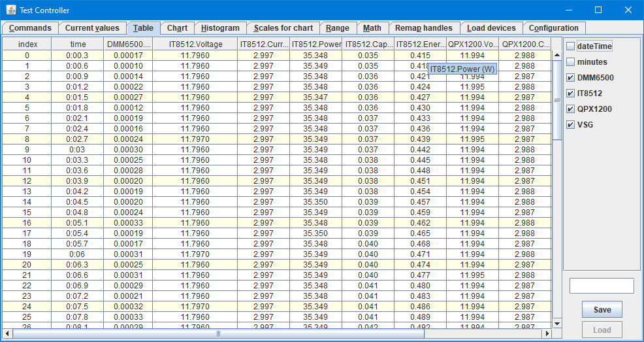Image resolution: width=644 pixels, height=342 pixels.
Task: Click the index cell 12
Action: tap(27, 181)
